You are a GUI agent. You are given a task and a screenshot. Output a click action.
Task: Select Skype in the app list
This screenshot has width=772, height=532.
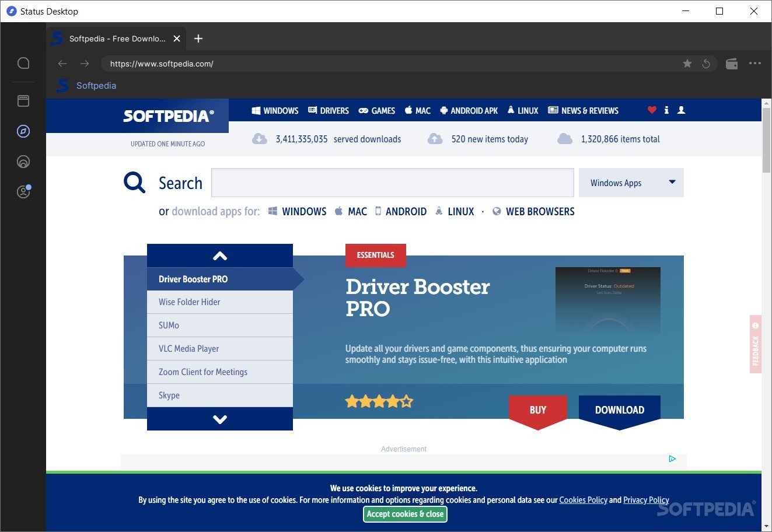tap(220, 395)
